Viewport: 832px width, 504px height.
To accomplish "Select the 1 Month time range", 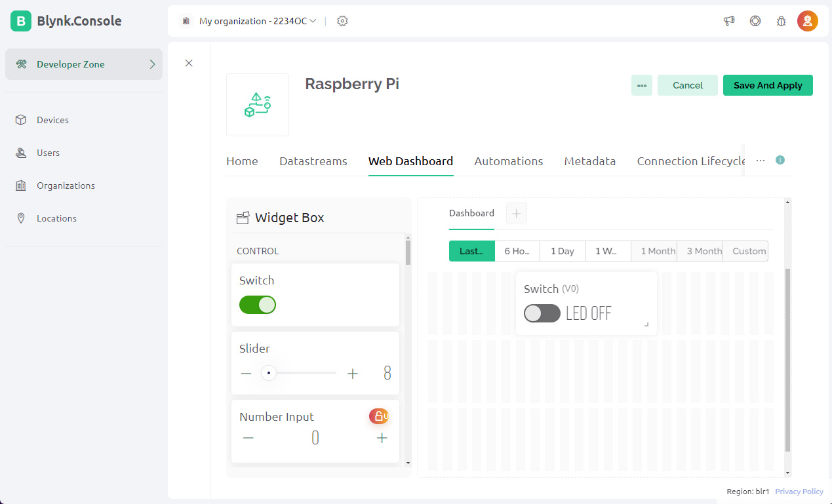I will [654, 251].
